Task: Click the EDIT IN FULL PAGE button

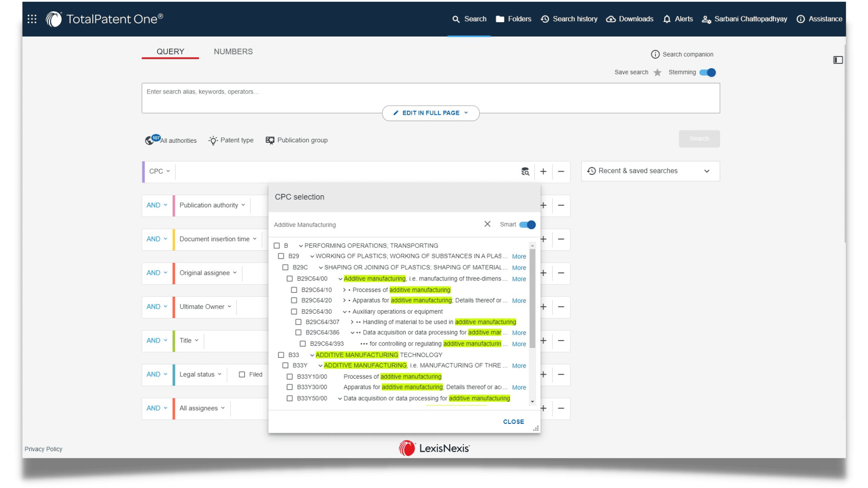Action: (x=430, y=113)
